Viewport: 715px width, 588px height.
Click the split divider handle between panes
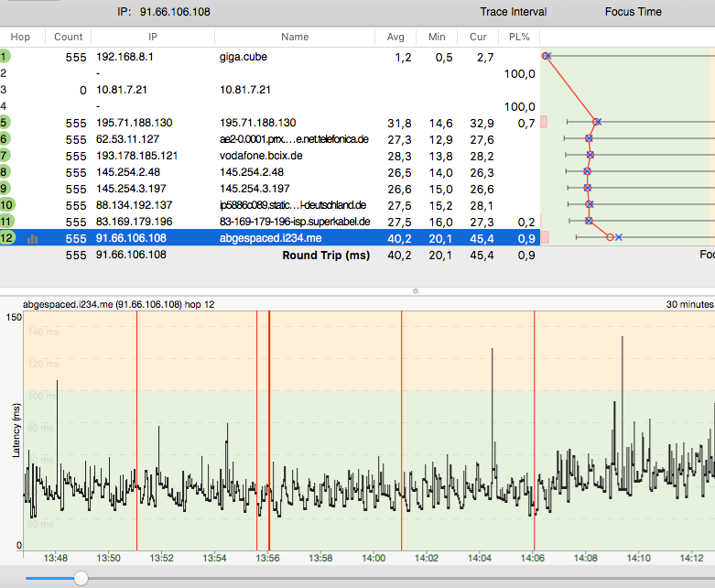point(416,290)
